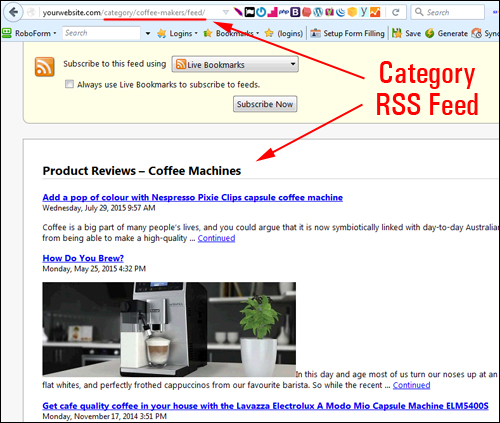Click the blue power symbol icon

tap(261, 12)
